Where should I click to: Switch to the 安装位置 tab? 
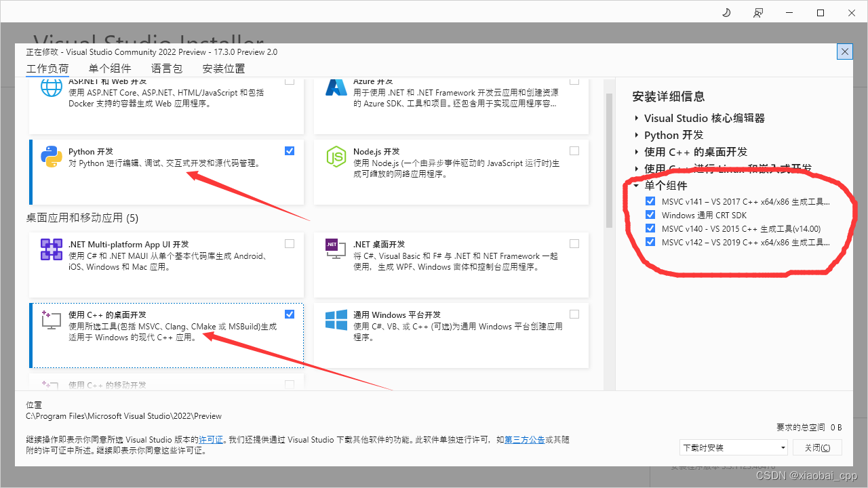tap(224, 68)
